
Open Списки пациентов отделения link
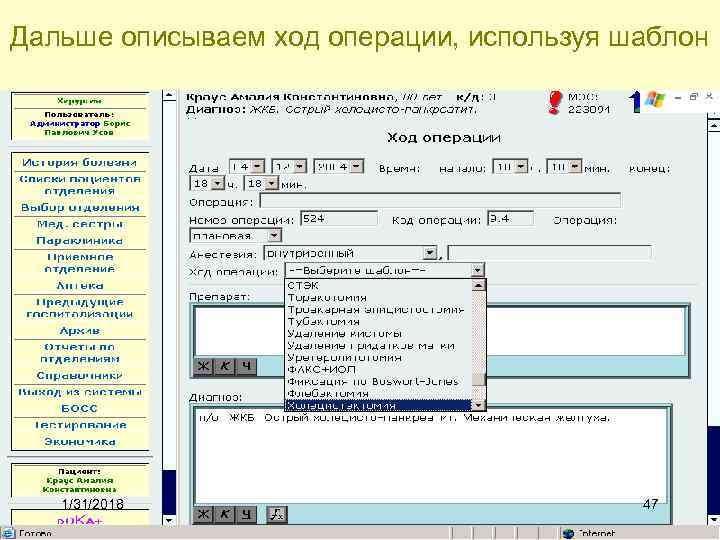tap(79, 185)
